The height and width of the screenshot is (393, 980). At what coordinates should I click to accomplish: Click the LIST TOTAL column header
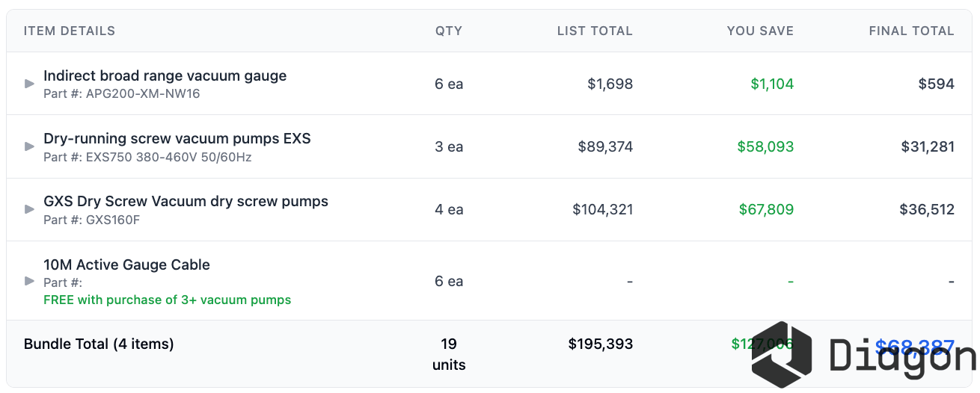595,31
